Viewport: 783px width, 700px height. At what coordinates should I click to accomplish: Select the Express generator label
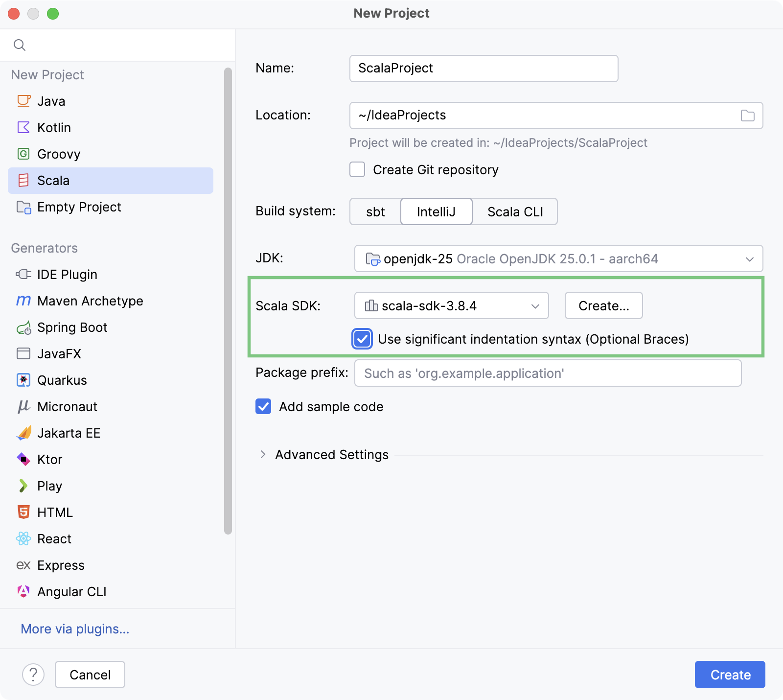pyautogui.click(x=61, y=565)
